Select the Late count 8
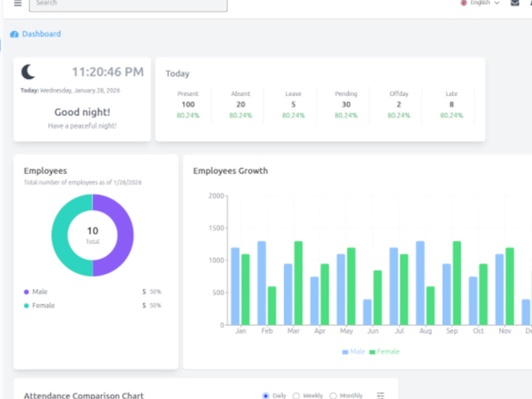This screenshot has height=399, width=532. click(452, 104)
